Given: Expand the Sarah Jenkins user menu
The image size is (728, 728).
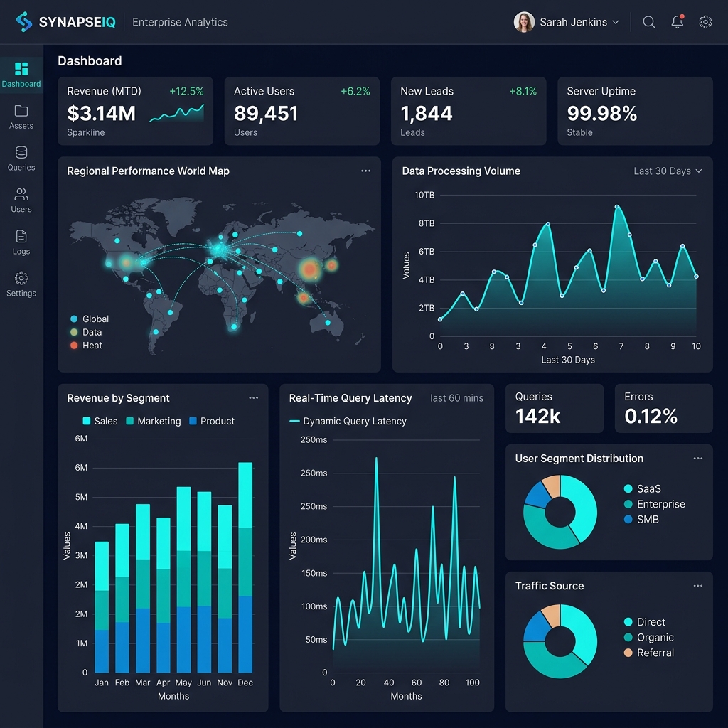Looking at the screenshot, I should 567,22.
